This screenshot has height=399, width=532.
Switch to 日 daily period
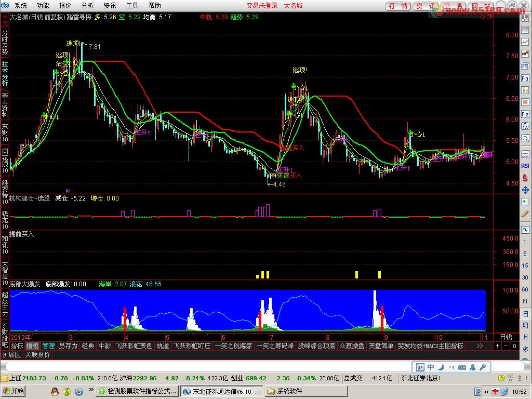pos(525,313)
